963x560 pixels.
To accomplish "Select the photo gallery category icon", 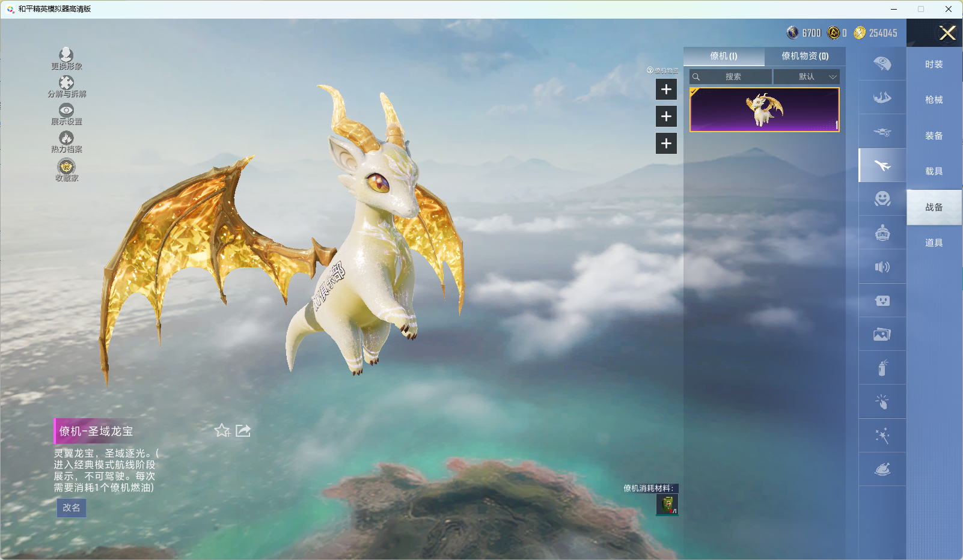I will point(882,334).
